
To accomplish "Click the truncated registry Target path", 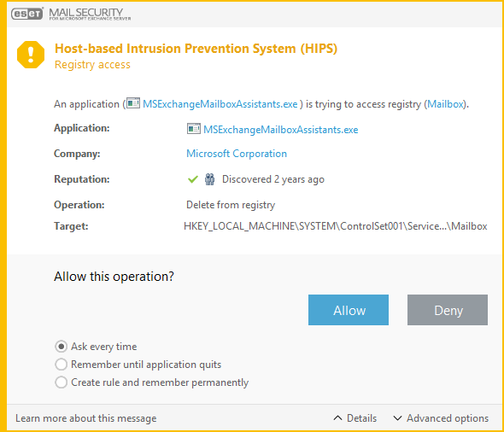I will click(x=335, y=226).
